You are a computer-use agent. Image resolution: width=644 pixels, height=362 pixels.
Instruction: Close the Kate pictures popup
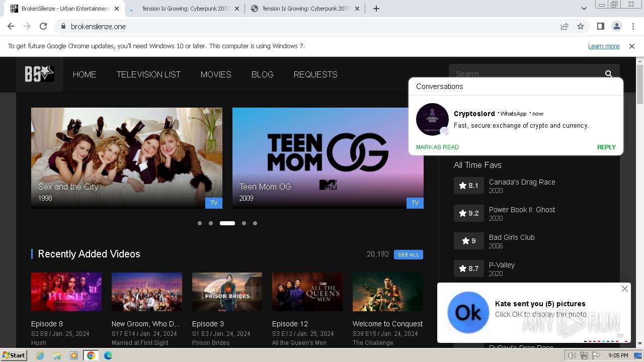click(x=624, y=289)
